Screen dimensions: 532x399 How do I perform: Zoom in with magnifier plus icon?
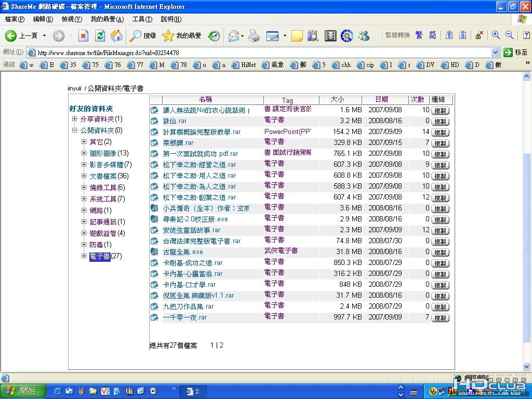(x=496, y=35)
